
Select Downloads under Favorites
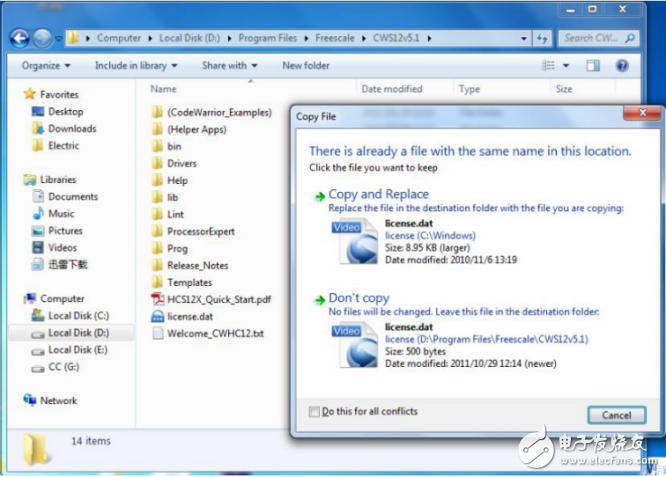(72, 128)
